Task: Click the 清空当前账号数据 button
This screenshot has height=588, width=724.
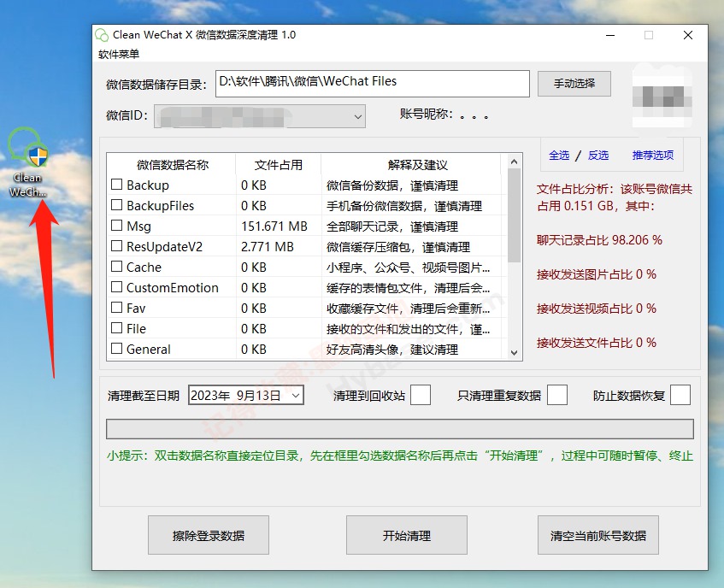Action: pos(598,535)
